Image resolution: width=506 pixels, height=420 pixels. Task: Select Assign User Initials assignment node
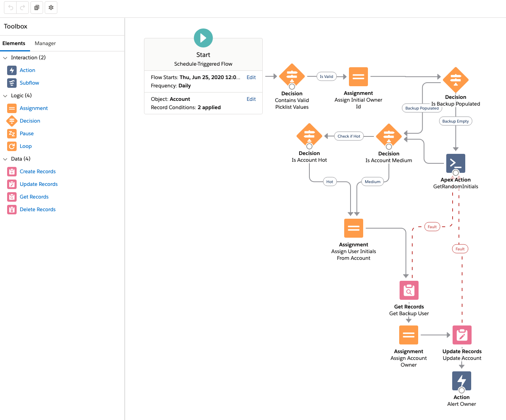tap(353, 228)
